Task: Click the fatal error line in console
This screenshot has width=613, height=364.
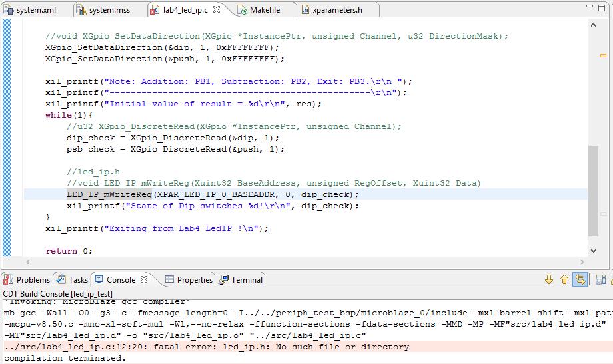Action: click(207, 347)
